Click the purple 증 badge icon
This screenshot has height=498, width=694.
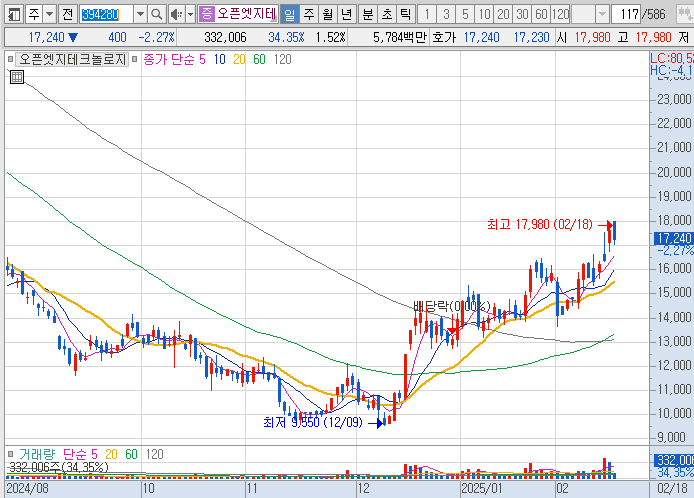click(x=206, y=15)
